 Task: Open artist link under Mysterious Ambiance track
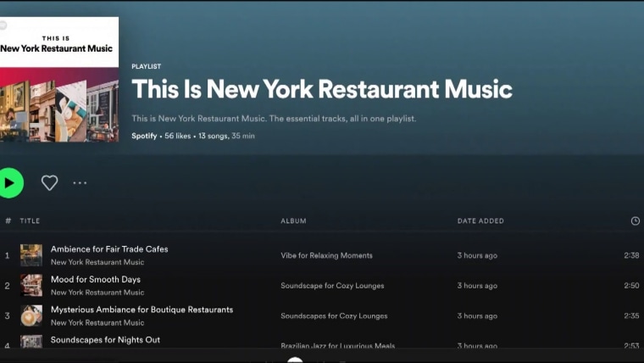pos(97,322)
